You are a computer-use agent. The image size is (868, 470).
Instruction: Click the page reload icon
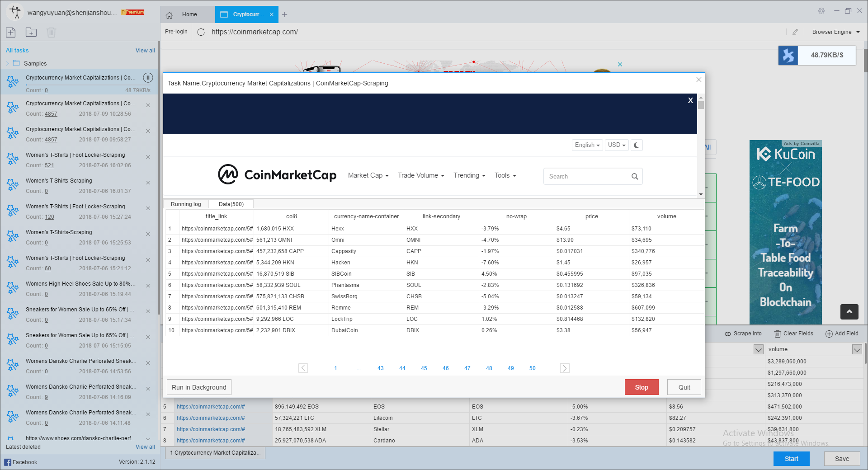201,32
